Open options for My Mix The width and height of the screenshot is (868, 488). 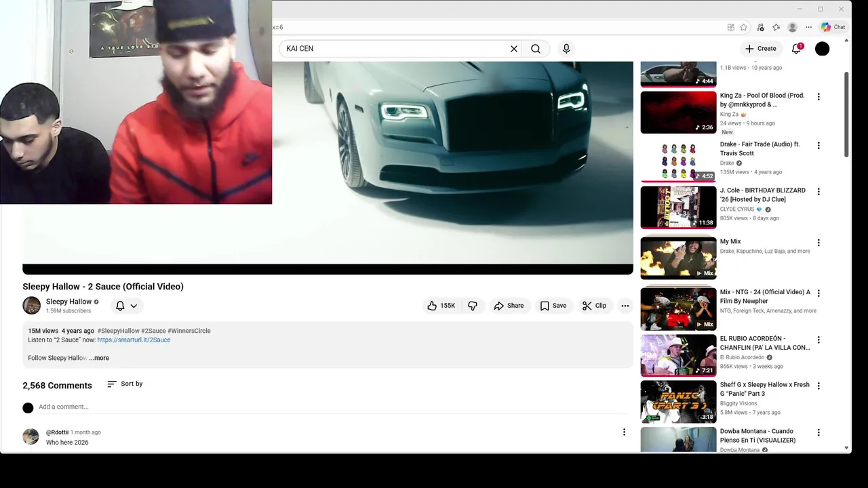tap(818, 243)
